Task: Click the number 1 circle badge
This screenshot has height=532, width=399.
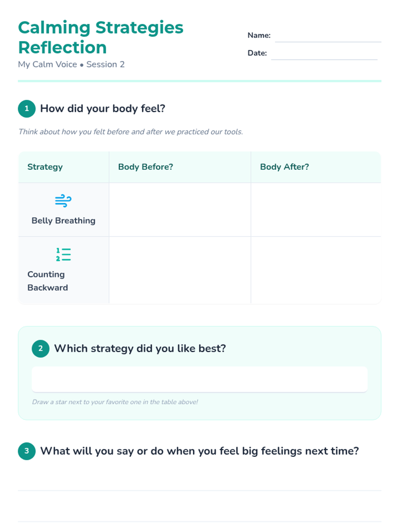Action: point(27,109)
